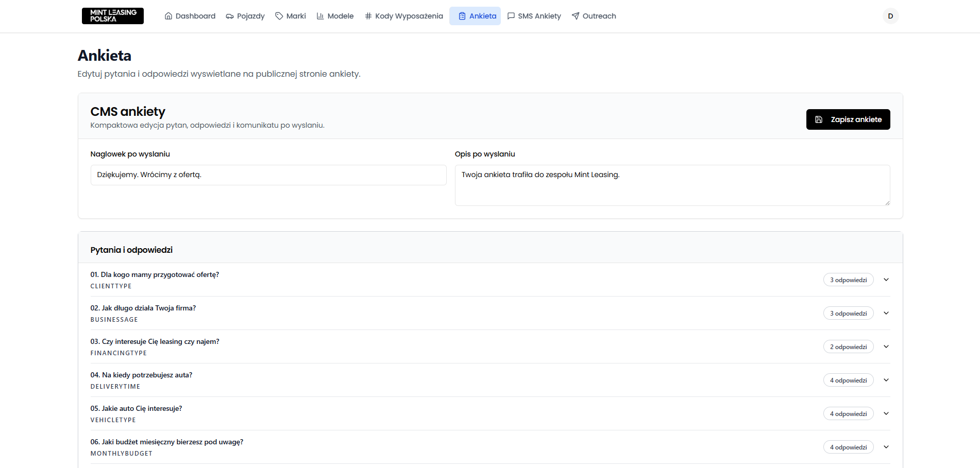Click '01. Dla kogo mamy przygotować ofertę?'

(x=155, y=275)
